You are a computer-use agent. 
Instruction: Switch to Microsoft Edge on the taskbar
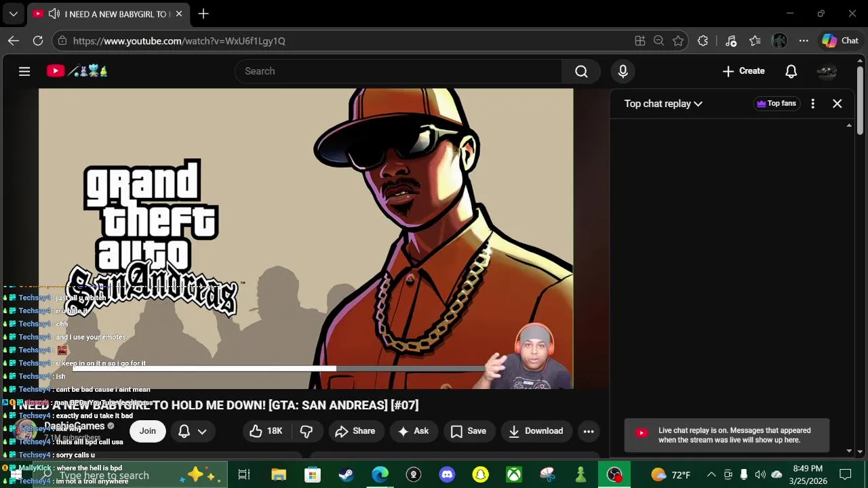(x=380, y=474)
